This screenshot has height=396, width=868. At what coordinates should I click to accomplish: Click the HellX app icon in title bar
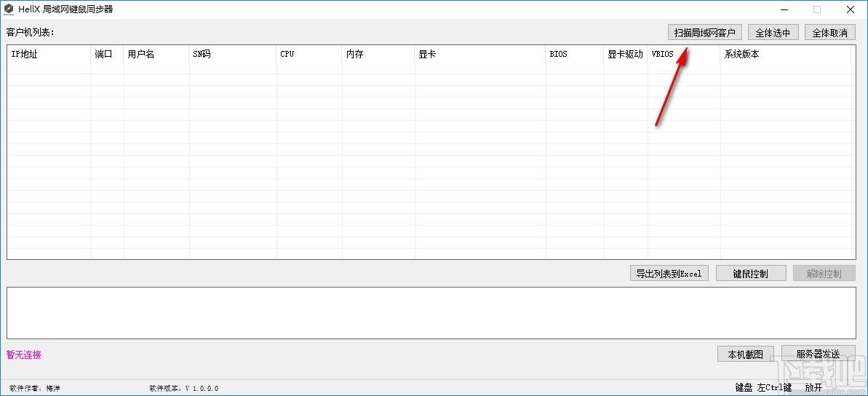[x=9, y=9]
